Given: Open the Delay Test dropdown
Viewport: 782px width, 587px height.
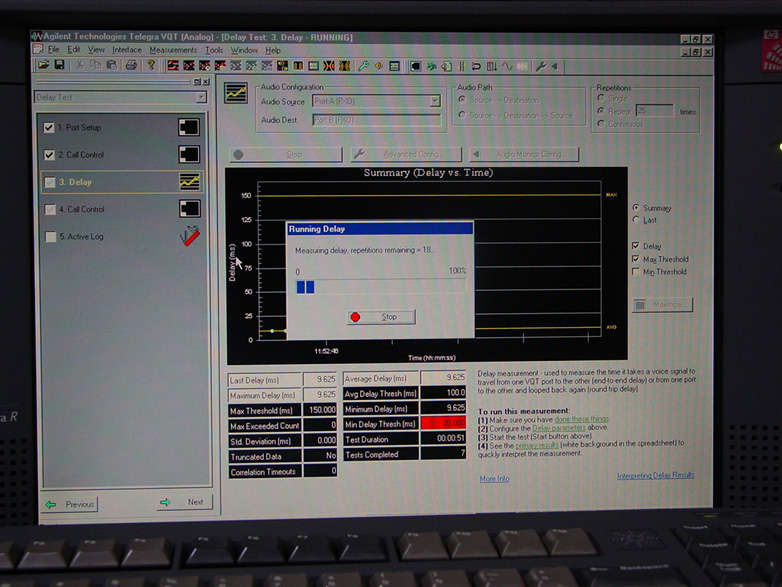Looking at the screenshot, I should [201, 97].
